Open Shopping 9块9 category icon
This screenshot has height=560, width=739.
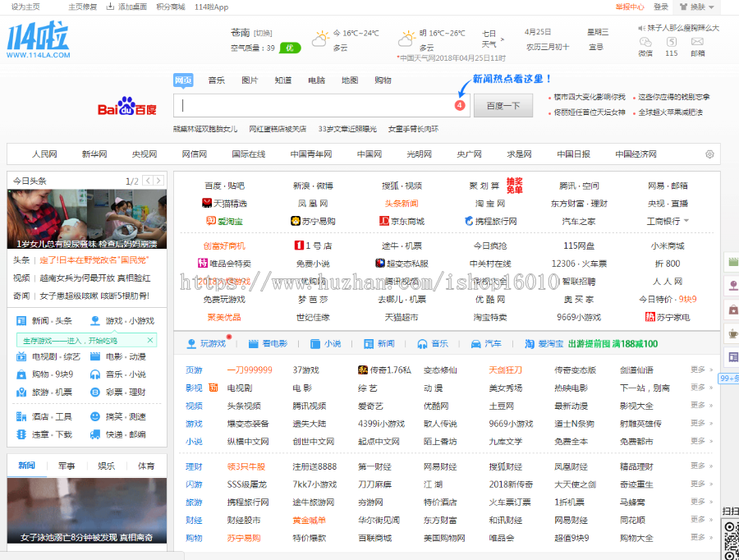[x=21, y=374]
